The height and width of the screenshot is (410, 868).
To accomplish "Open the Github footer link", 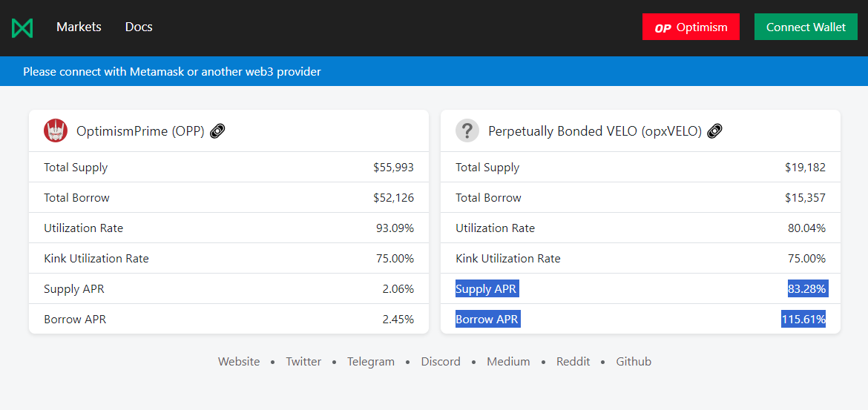I will [x=634, y=362].
